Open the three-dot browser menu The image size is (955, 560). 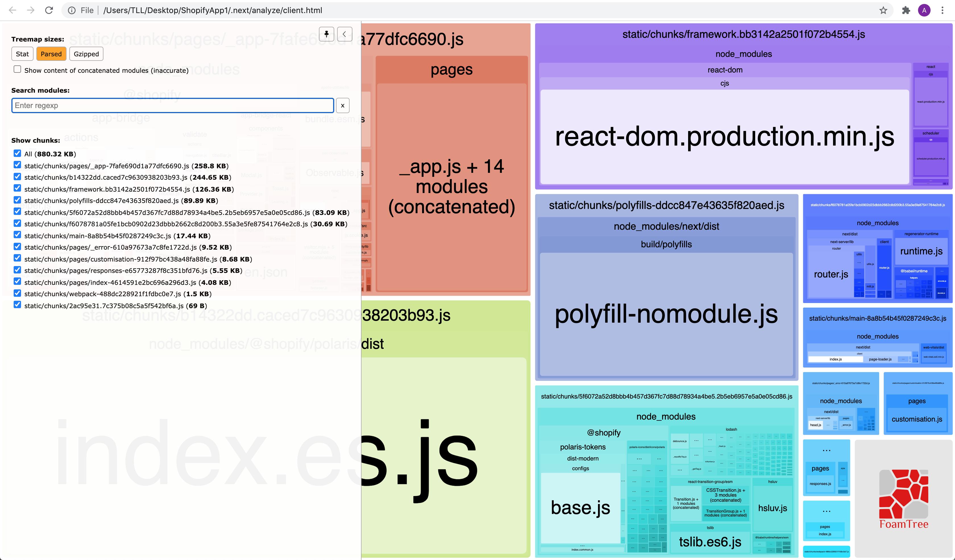[x=942, y=10]
